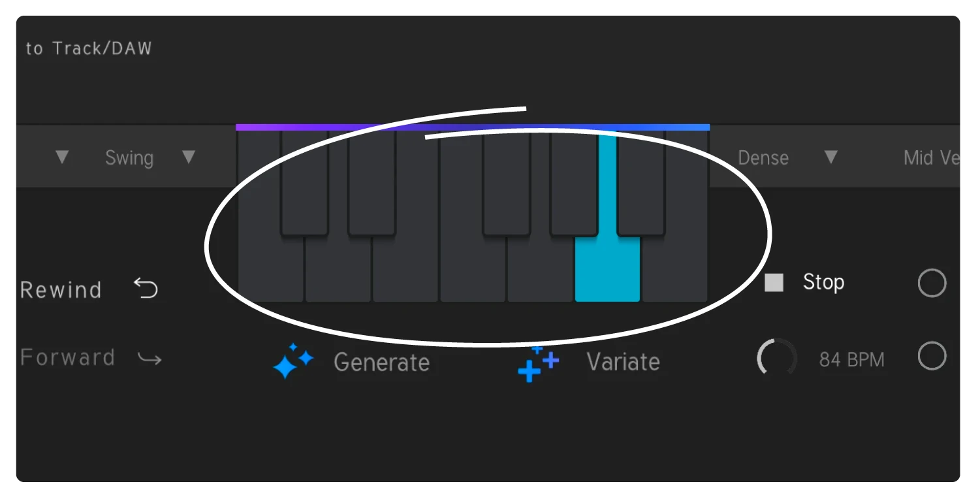Screen dimensions: 980x501
Task: Click the Rewind curved arrow icon
Action: (146, 288)
